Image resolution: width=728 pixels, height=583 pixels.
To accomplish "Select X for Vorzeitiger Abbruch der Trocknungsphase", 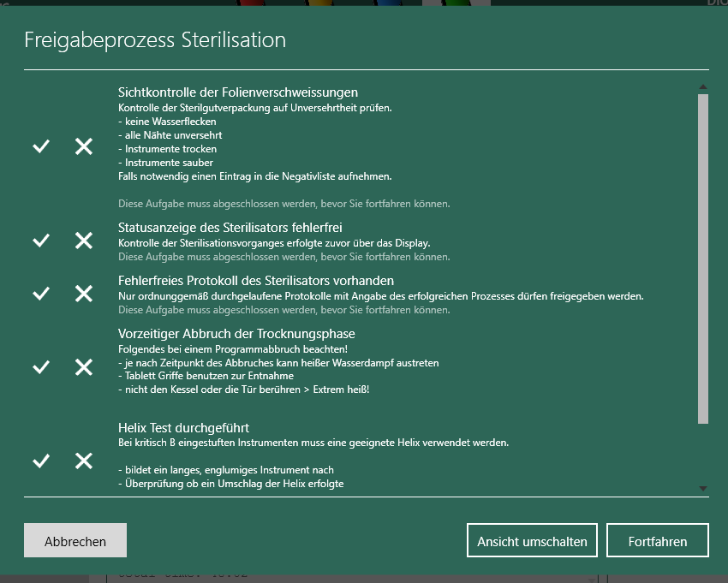I will (84, 367).
